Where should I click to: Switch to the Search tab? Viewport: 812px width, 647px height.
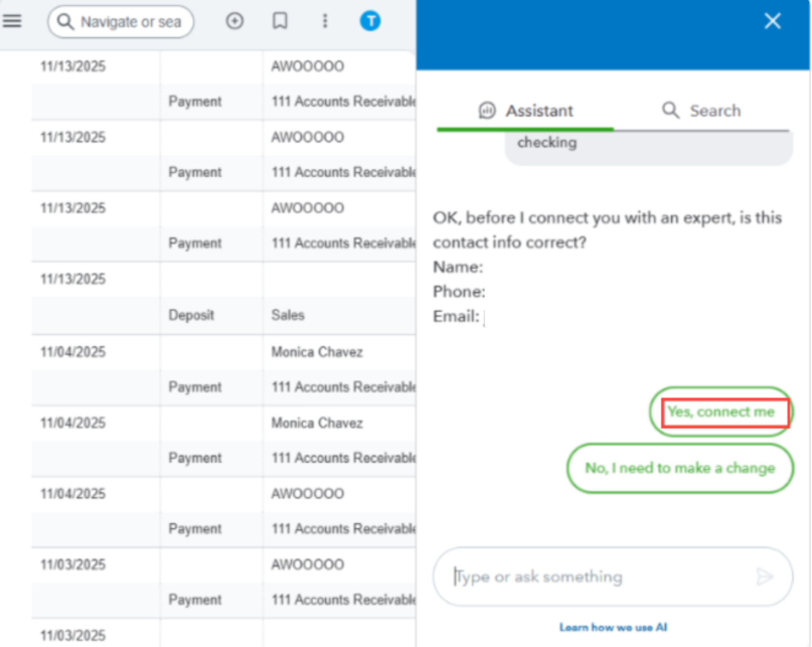pyautogui.click(x=701, y=111)
